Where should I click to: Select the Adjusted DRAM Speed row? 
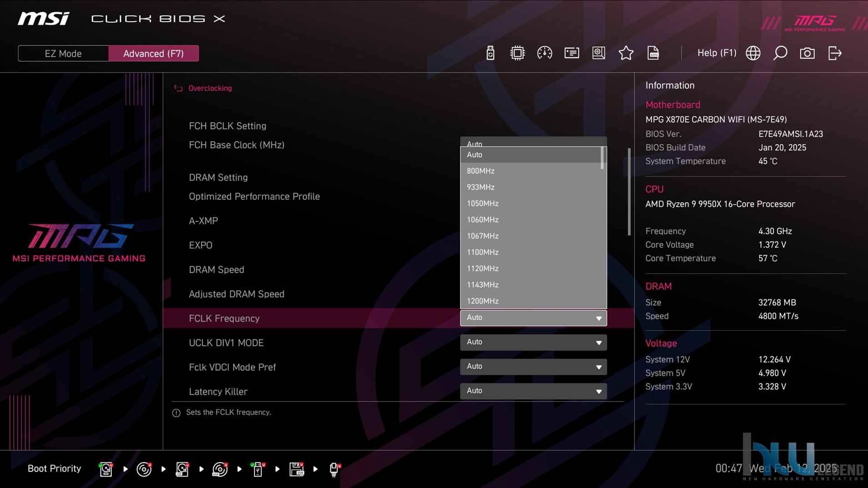tap(236, 294)
